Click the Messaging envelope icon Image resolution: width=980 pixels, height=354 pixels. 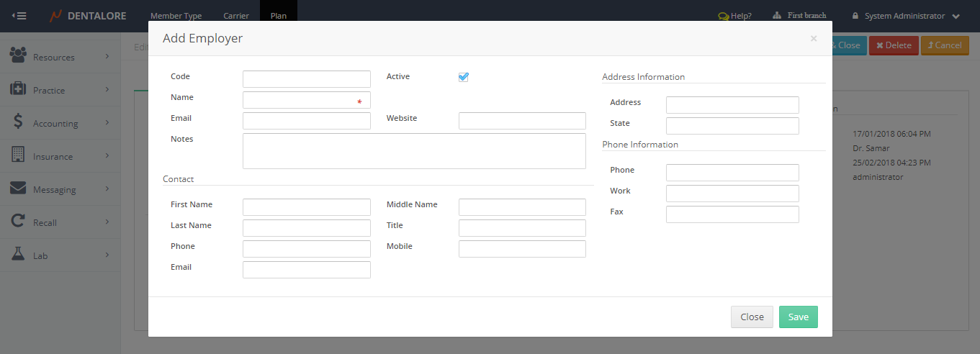[18, 189]
